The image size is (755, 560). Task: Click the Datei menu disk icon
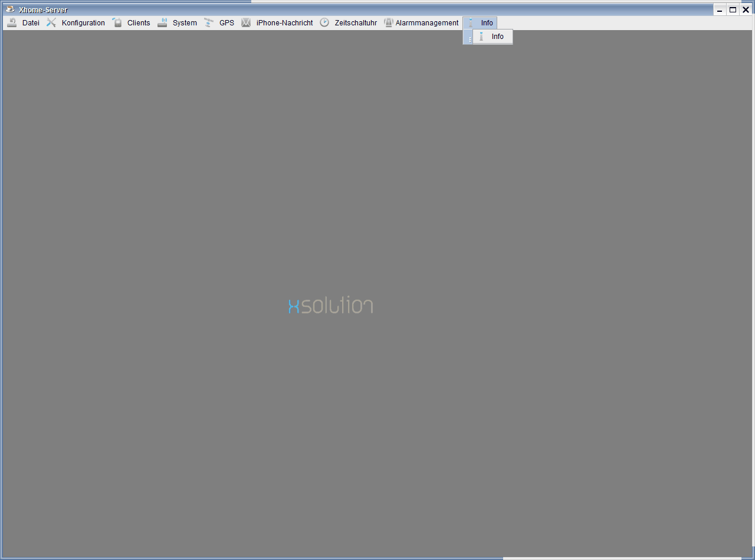click(x=12, y=22)
